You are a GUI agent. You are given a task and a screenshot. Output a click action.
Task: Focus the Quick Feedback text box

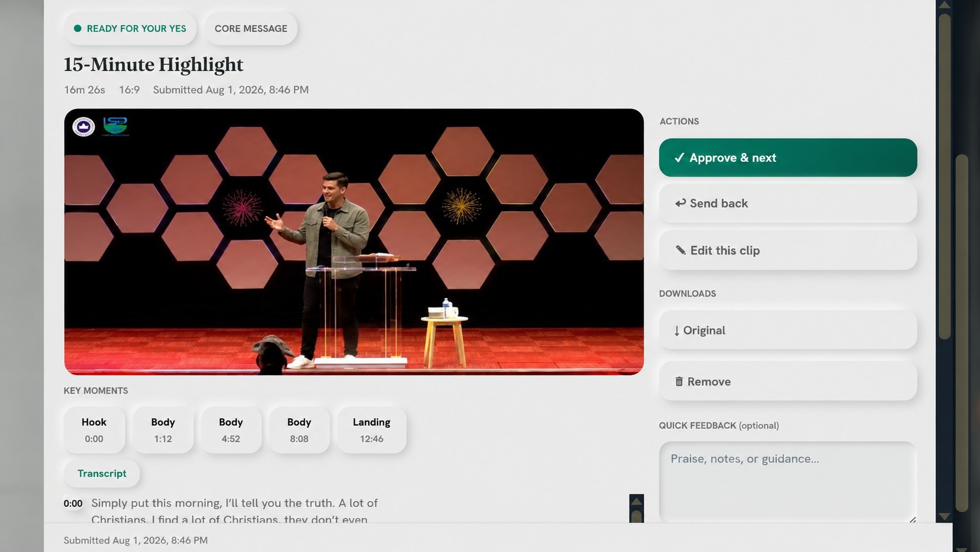(788, 482)
